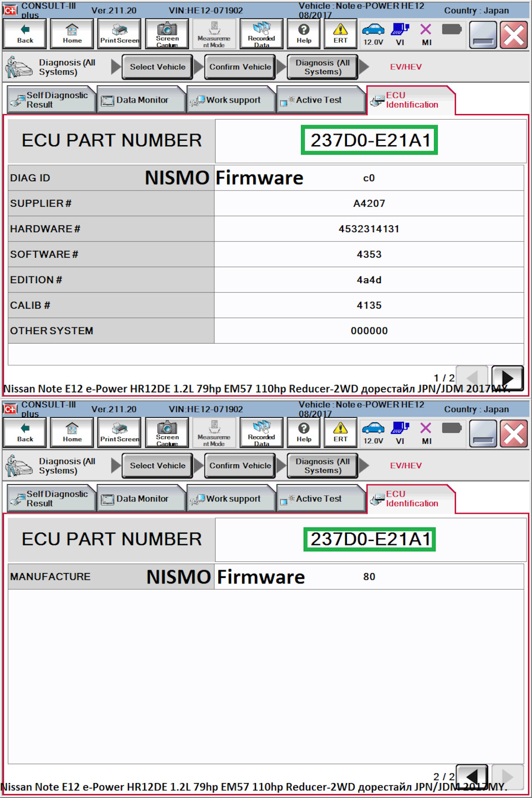532x798 pixels.
Task: Go to next page from page 1 / 2
Action: pos(507,378)
